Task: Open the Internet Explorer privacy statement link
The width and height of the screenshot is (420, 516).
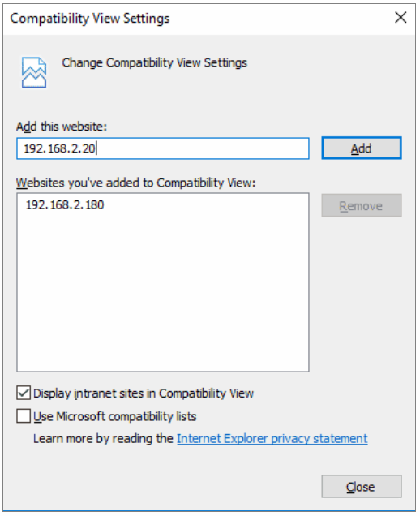Action: pos(272,439)
